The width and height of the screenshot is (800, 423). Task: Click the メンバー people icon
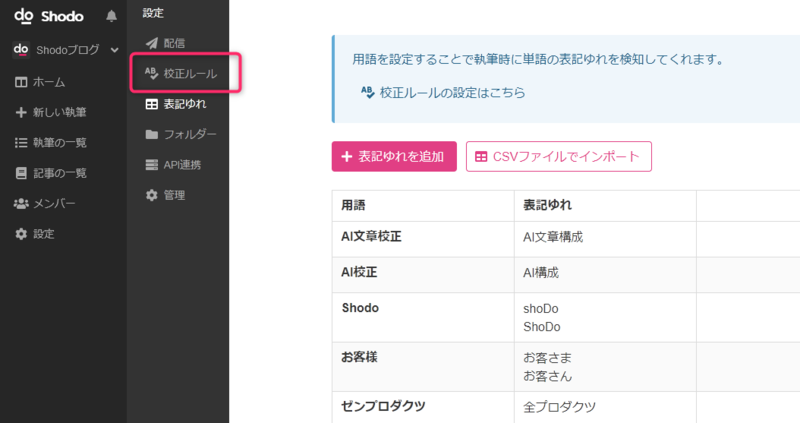(x=21, y=204)
